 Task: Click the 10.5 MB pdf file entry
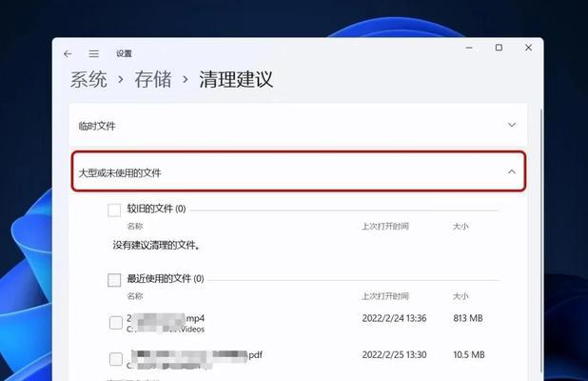point(304,359)
